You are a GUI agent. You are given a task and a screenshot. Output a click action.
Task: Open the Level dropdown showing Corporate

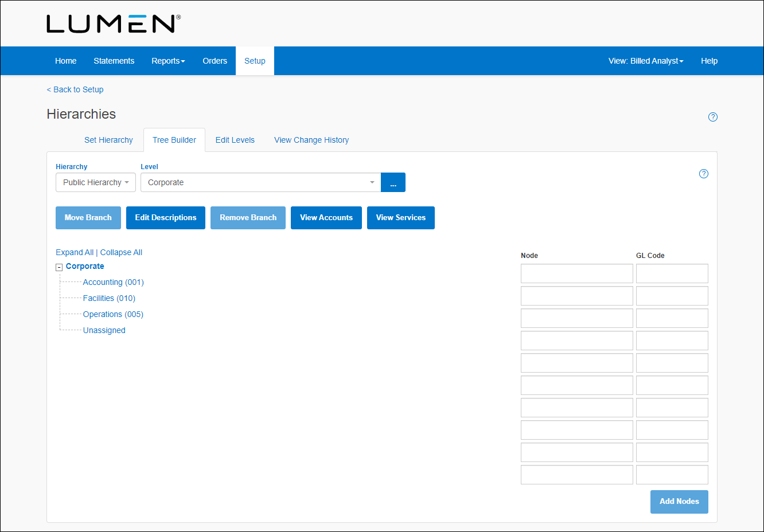(260, 182)
